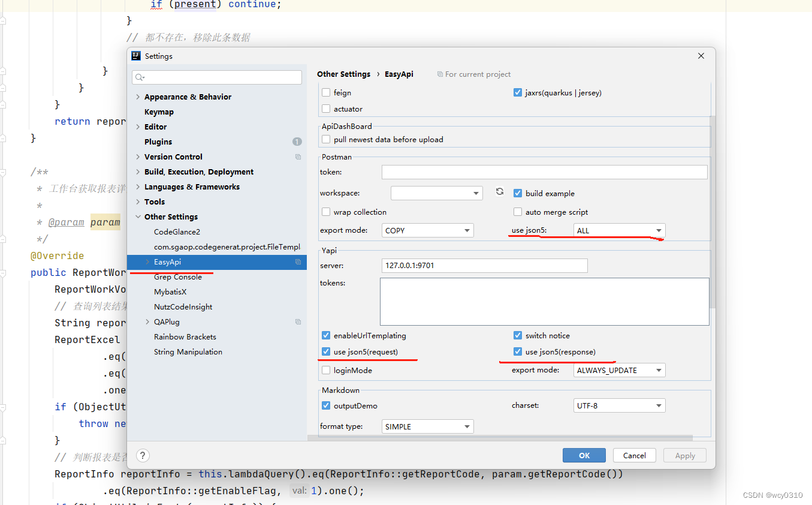Click project-level icon beside QAPlug row
812x505 pixels.
click(298, 322)
